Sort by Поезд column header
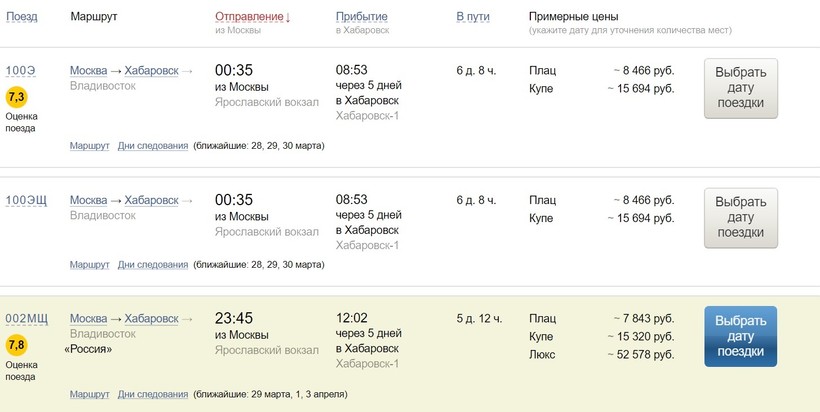Viewport: 820px width, 412px height. [22, 17]
